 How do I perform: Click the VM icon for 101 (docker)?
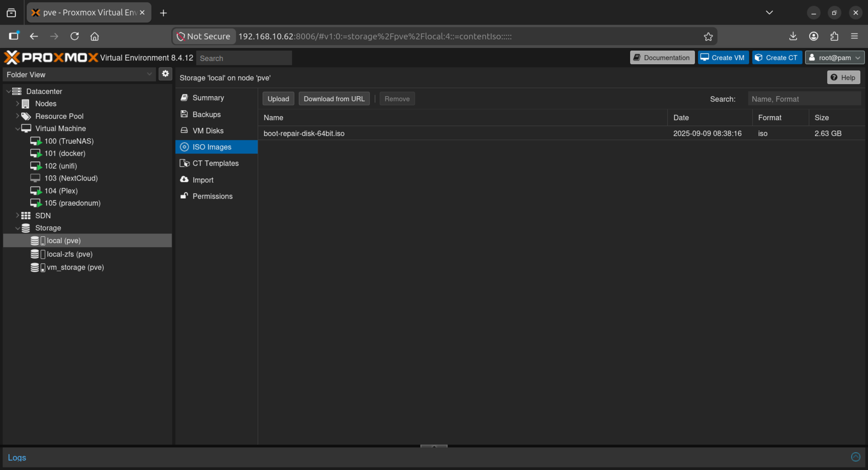[x=36, y=154]
